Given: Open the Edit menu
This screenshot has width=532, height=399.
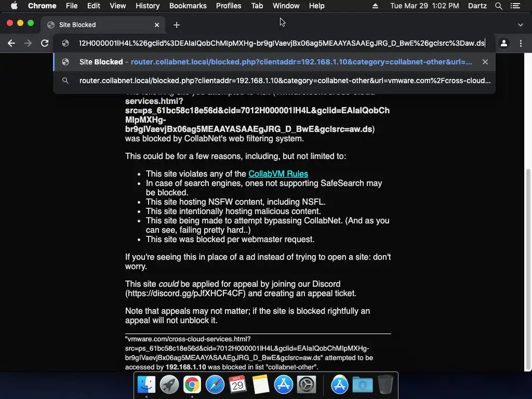Looking at the screenshot, I should [94, 6].
